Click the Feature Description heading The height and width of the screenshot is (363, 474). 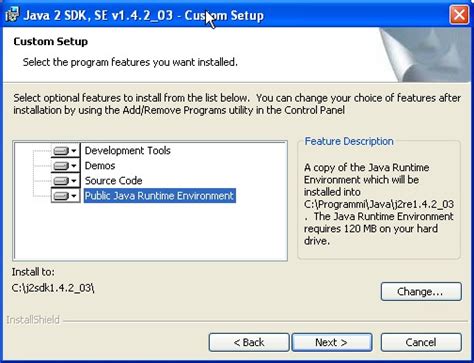[x=349, y=141]
